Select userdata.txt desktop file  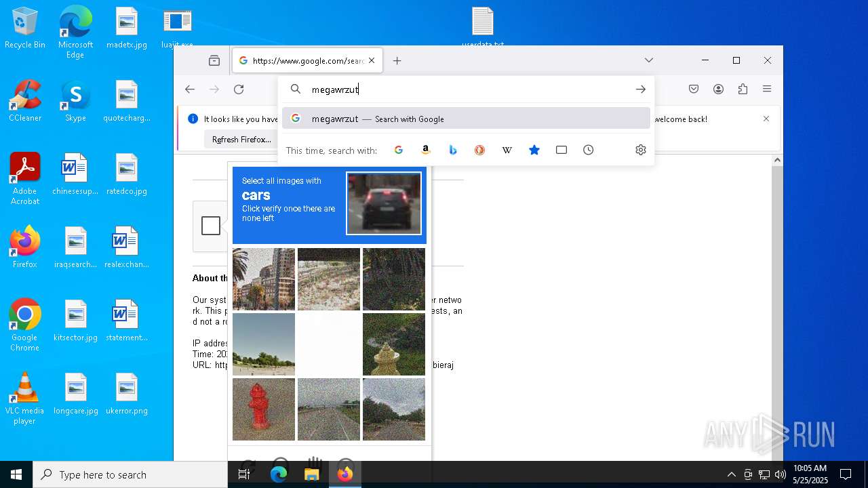pyautogui.click(x=483, y=27)
